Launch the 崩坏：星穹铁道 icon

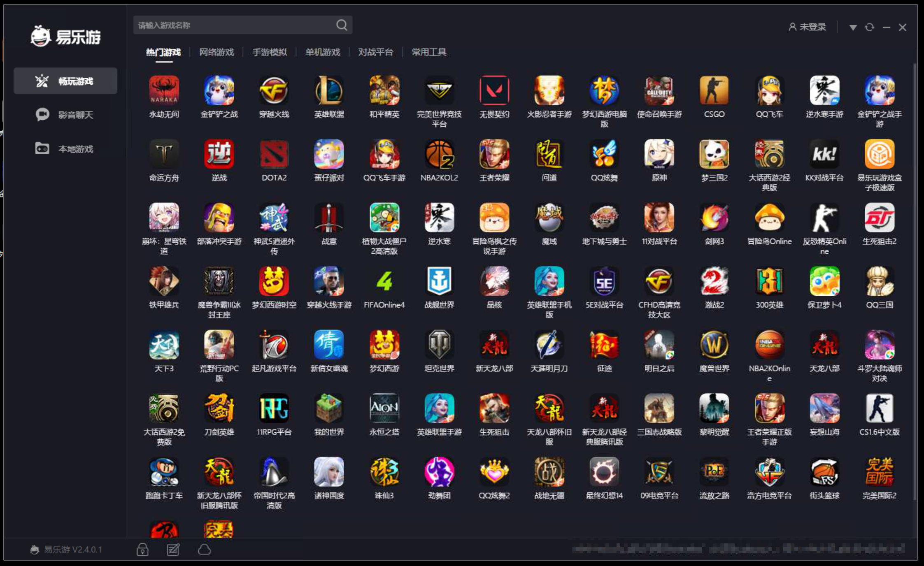point(164,218)
